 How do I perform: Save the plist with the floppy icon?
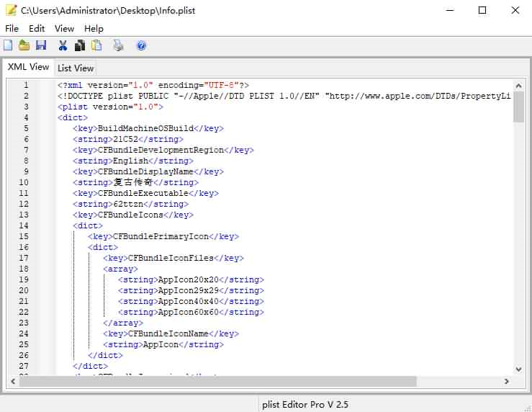point(41,45)
